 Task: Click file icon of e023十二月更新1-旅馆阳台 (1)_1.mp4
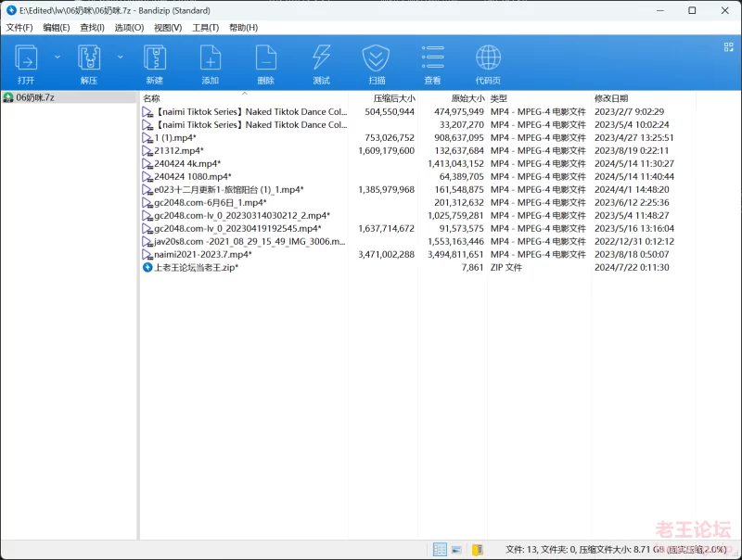[x=147, y=190]
